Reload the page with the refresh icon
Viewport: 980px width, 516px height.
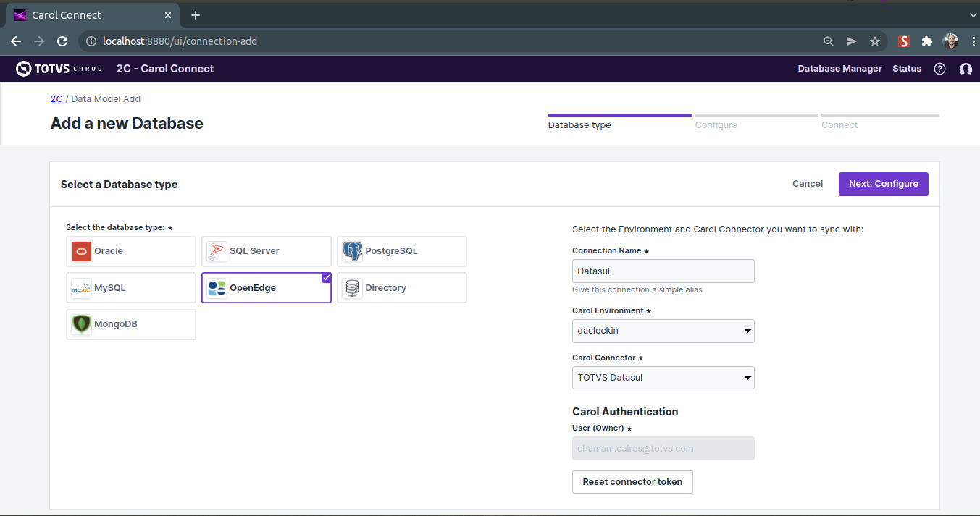point(63,41)
